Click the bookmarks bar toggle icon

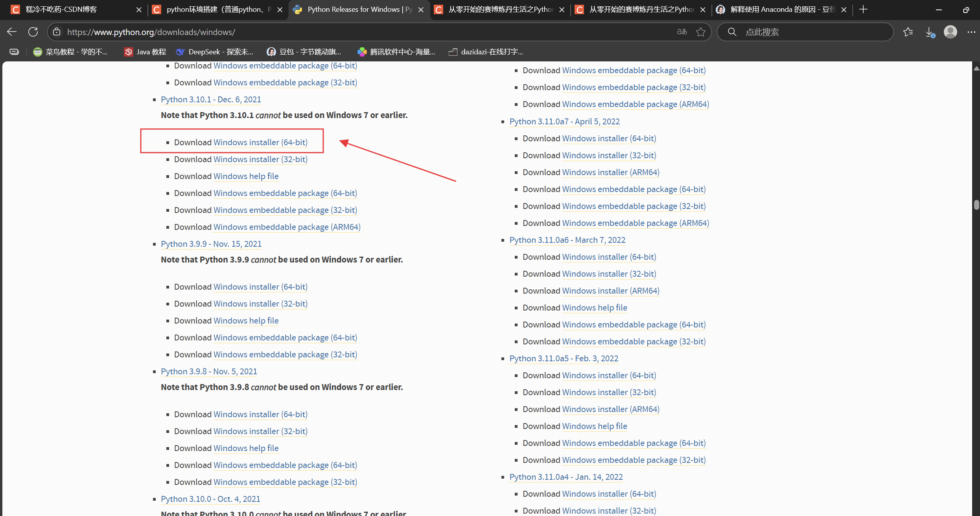click(x=14, y=52)
